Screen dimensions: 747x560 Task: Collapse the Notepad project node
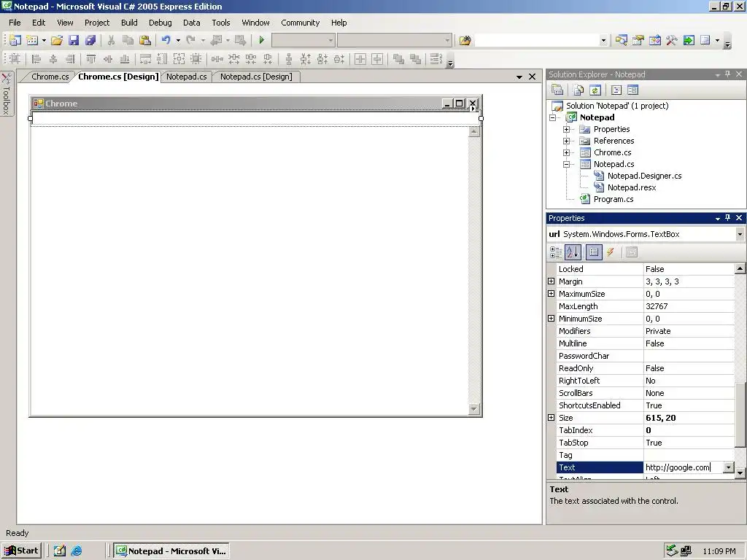(x=553, y=117)
